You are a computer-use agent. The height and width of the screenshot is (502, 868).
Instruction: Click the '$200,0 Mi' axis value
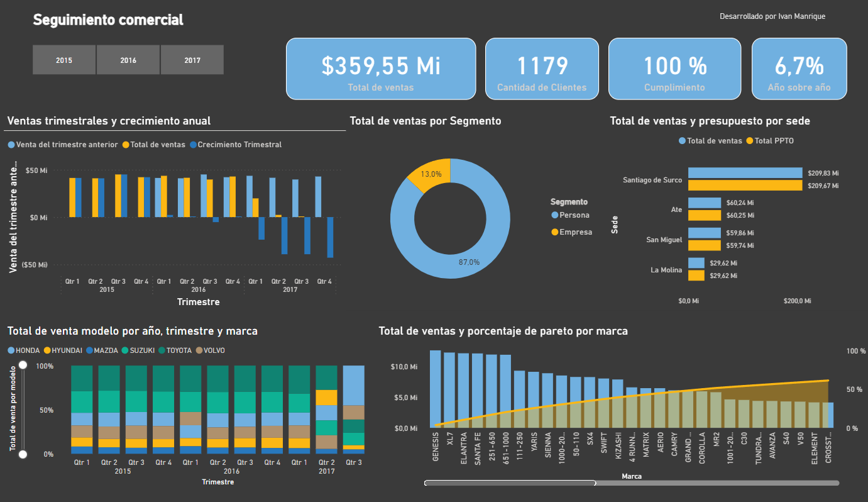(x=798, y=301)
